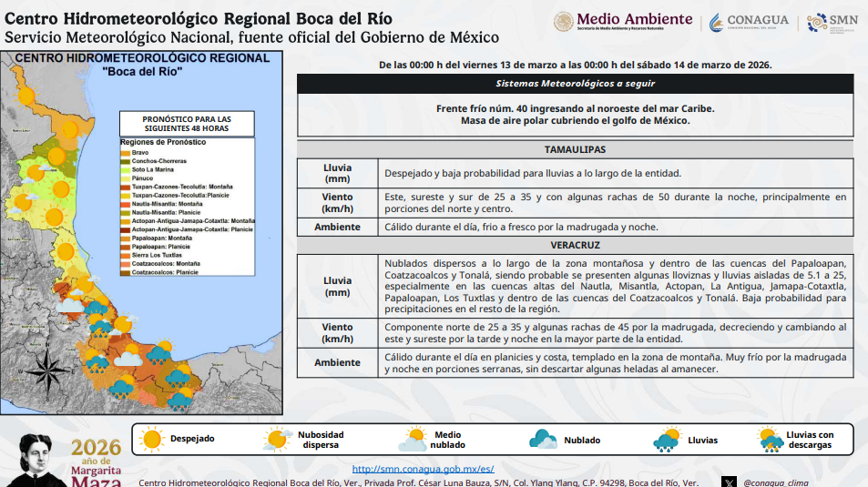Click the Bravo region color swatch
Image resolution: width=868 pixels, height=487 pixels.
(x=126, y=153)
